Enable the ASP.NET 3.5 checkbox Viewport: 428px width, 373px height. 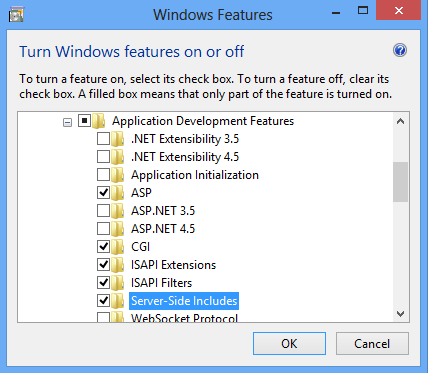[x=103, y=211]
